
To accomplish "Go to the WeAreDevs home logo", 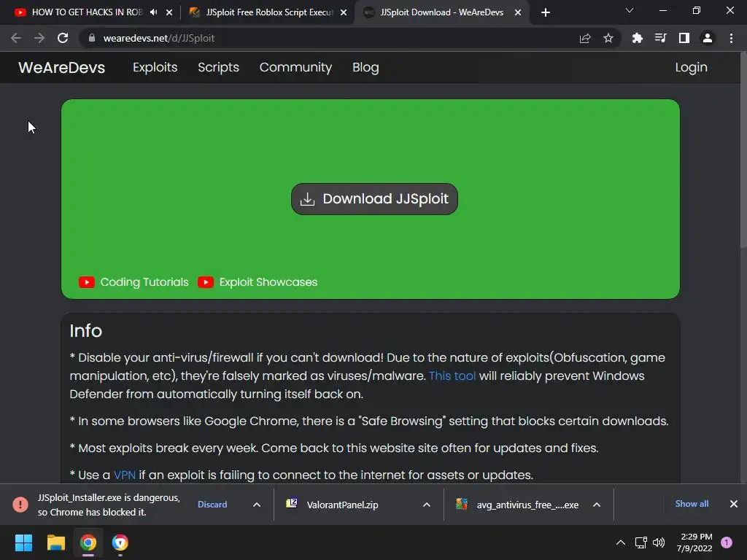I will point(61,67).
